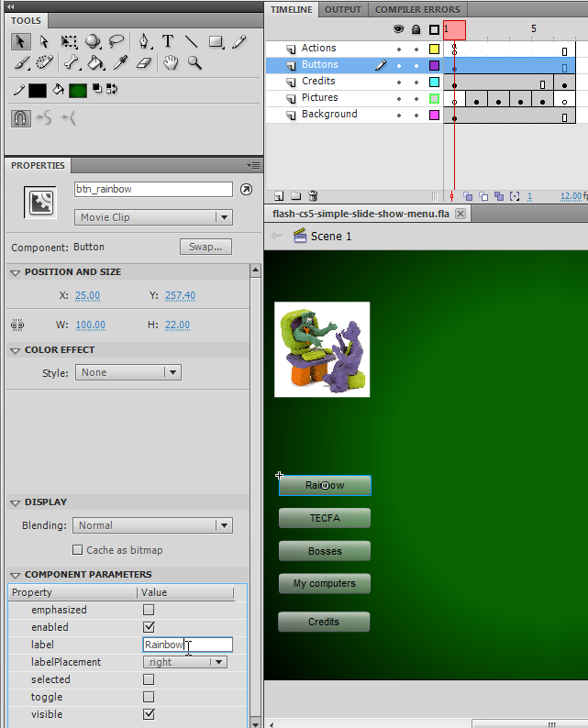Uncheck the enabled checkbox

[x=149, y=627]
